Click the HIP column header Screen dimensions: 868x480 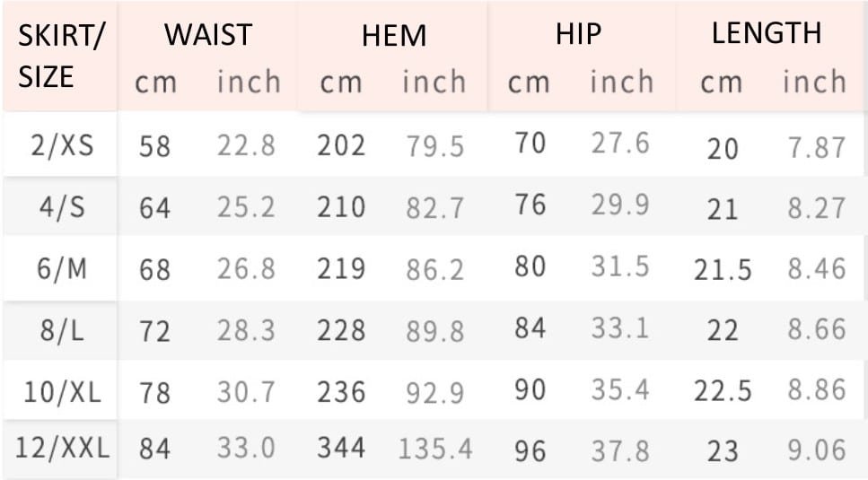click(x=578, y=34)
